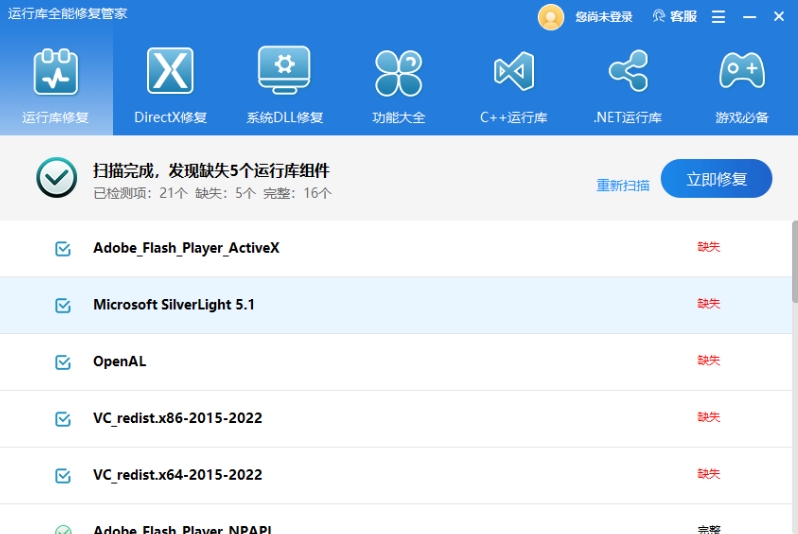Toggle VC_redist.x64-2015-2022 checkbox
The height and width of the screenshot is (534, 798).
63,476
